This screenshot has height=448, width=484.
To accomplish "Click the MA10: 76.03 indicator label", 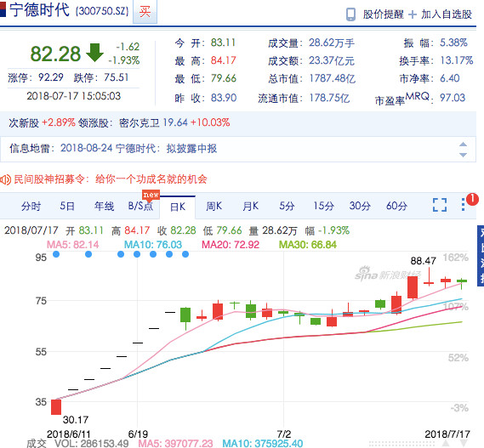I will tap(153, 245).
